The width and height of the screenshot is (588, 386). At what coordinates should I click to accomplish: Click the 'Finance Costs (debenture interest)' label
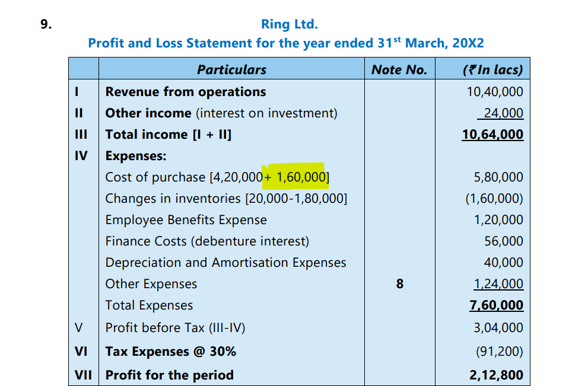207,241
